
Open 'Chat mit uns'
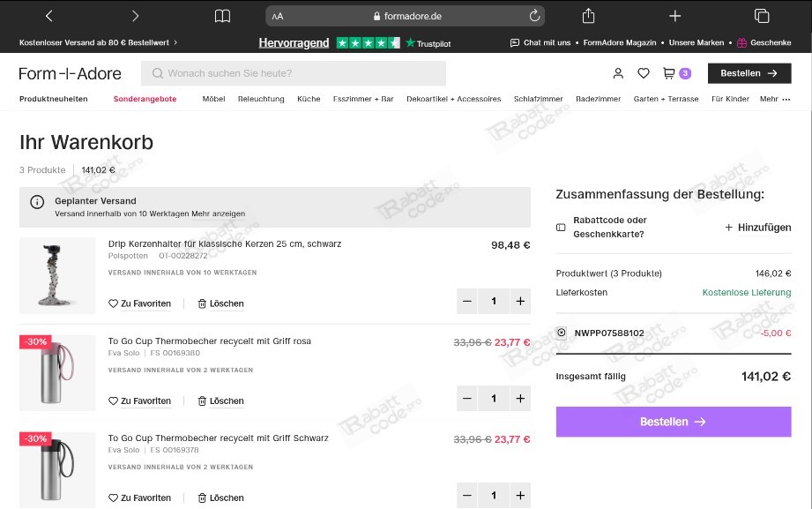(540, 42)
